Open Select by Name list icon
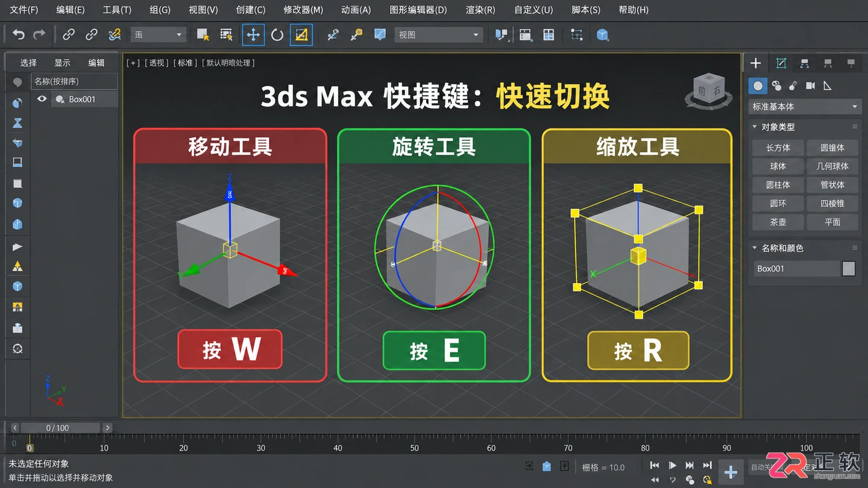Image resolution: width=868 pixels, height=488 pixels. pyautogui.click(x=227, y=35)
